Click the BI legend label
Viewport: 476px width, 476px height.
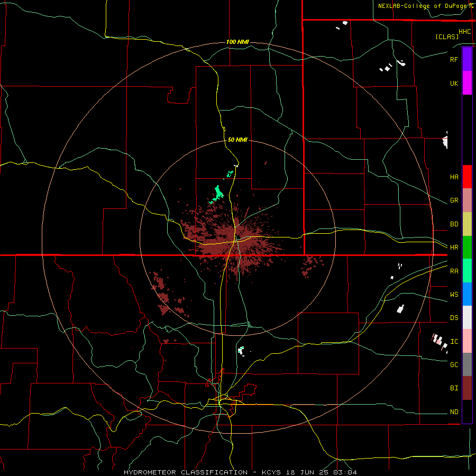point(454,388)
